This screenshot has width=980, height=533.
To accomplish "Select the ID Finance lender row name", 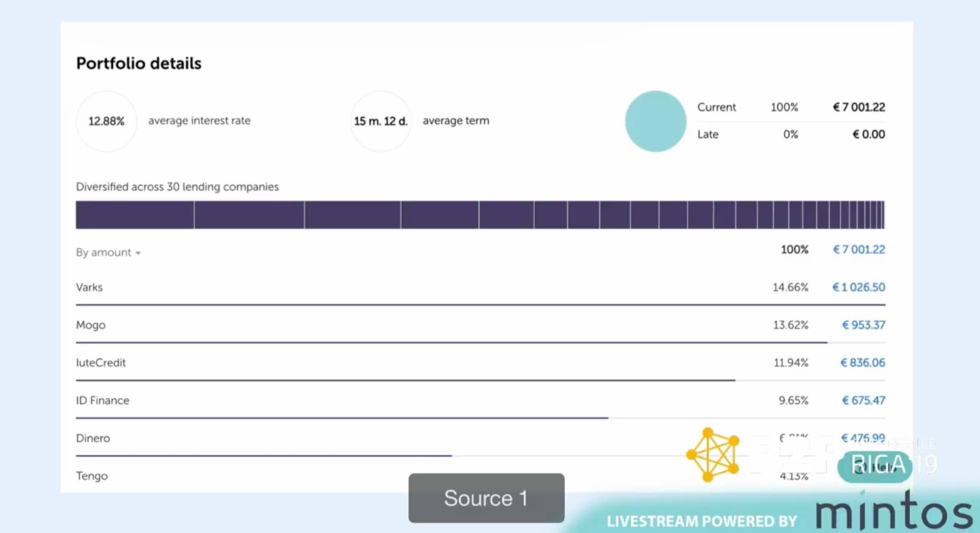I will coord(103,400).
